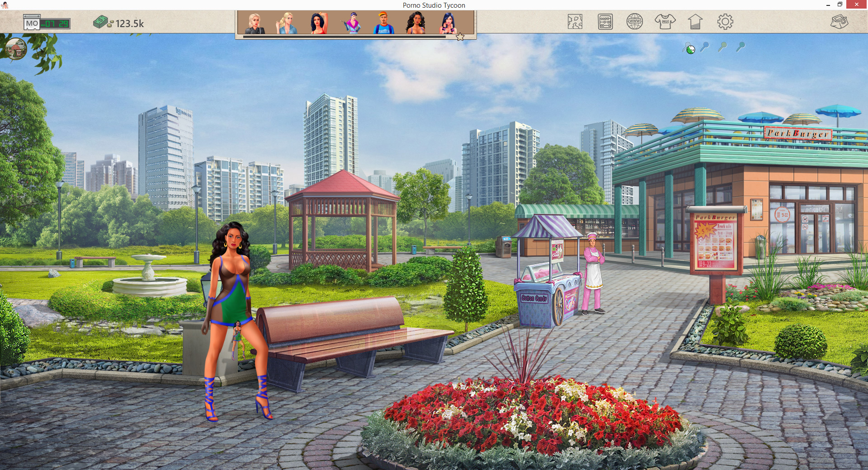Click the camera icon in top-right corner
Screen dimensions: 868x470
click(839, 22)
